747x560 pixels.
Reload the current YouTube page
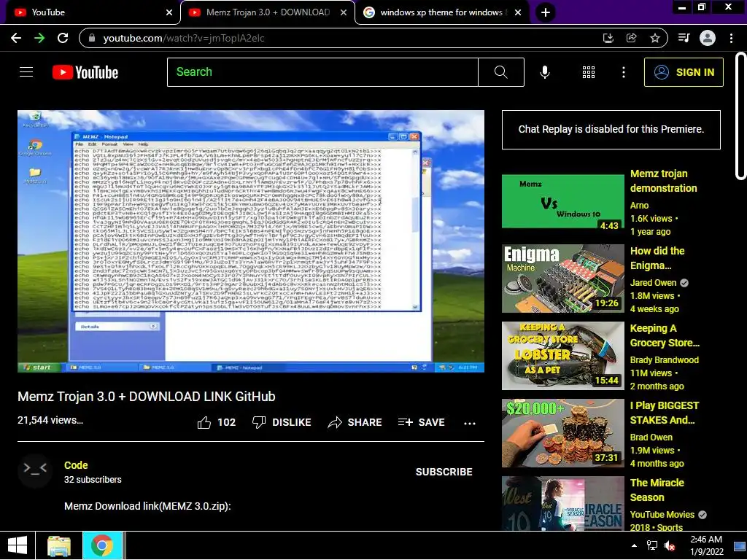click(63, 38)
